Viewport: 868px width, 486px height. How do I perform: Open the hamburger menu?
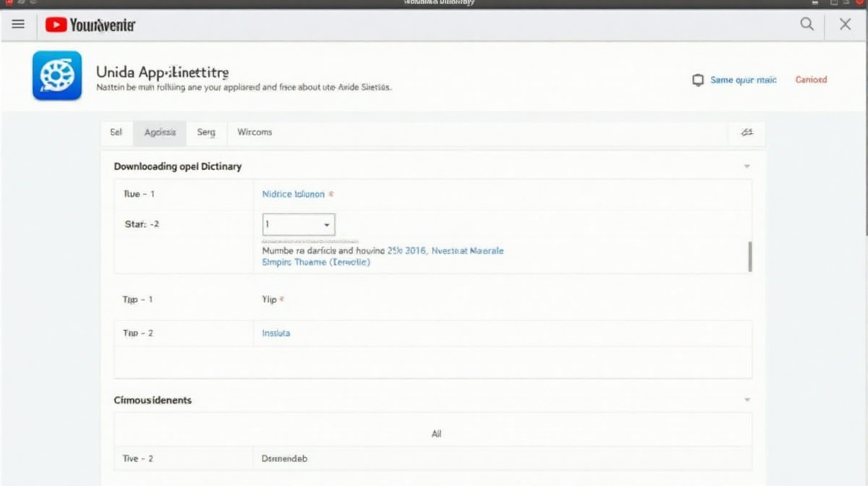click(x=18, y=25)
